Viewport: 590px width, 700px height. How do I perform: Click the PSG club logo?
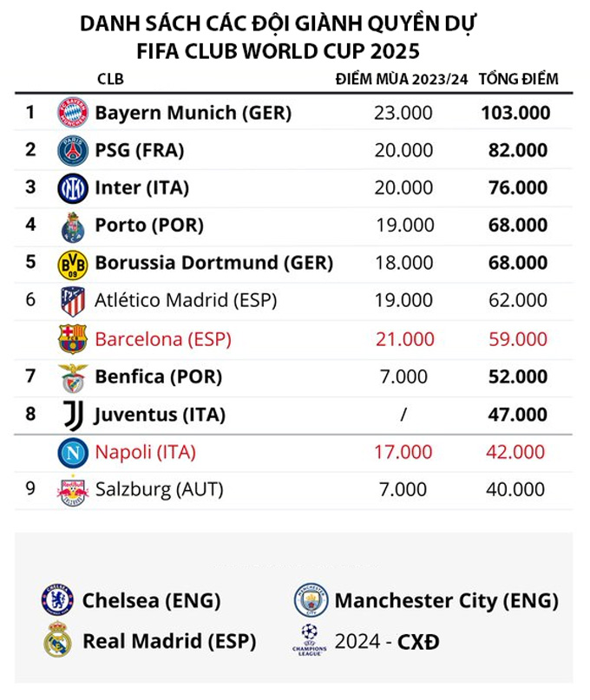[73, 150]
